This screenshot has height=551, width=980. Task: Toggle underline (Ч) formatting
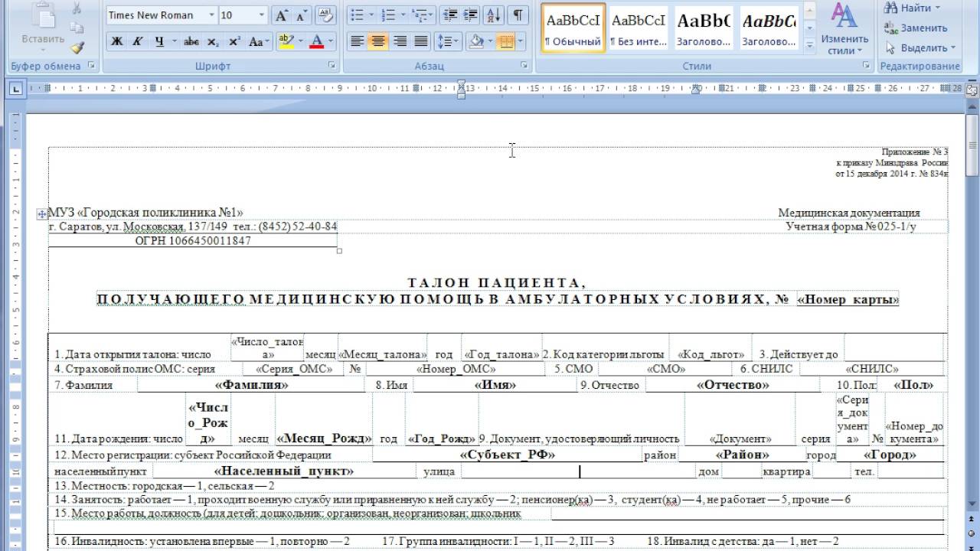tap(158, 41)
